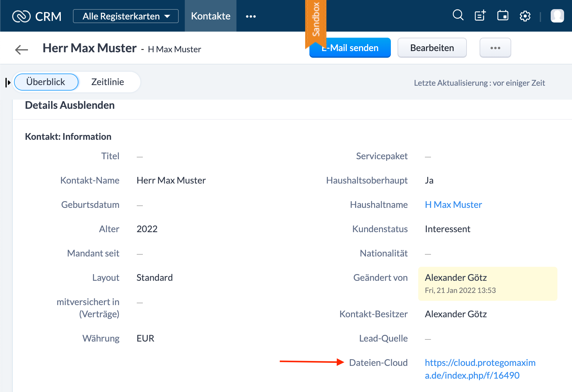Open the H Max Muster household link
Viewport: 572px width, 392px height.
[453, 205]
